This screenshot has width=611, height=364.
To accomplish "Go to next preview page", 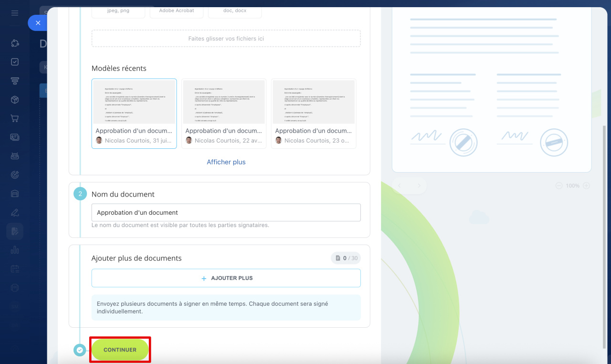I will coord(419,186).
